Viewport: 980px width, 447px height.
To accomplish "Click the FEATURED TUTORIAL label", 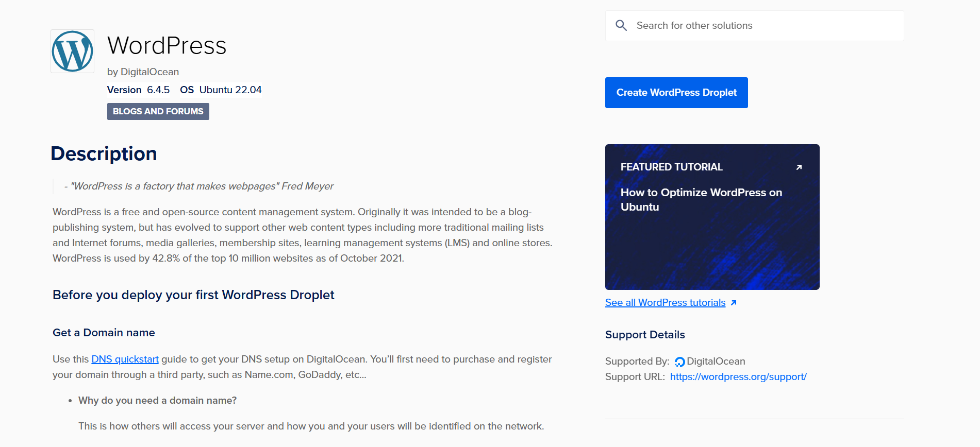I will pos(671,167).
